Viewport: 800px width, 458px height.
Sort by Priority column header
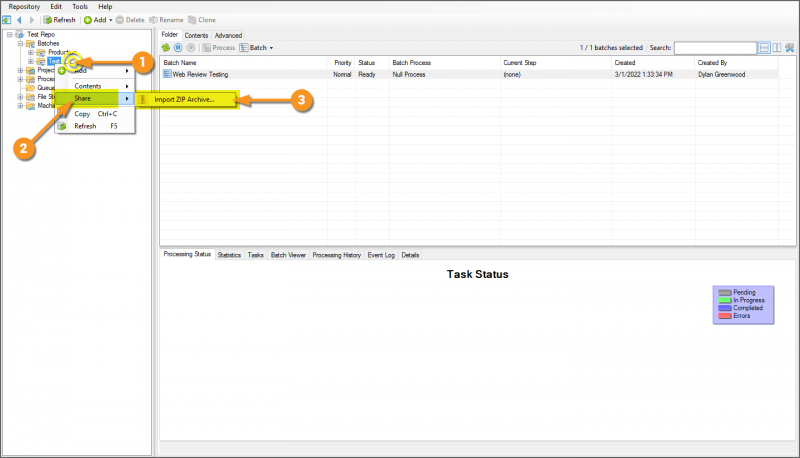point(341,63)
